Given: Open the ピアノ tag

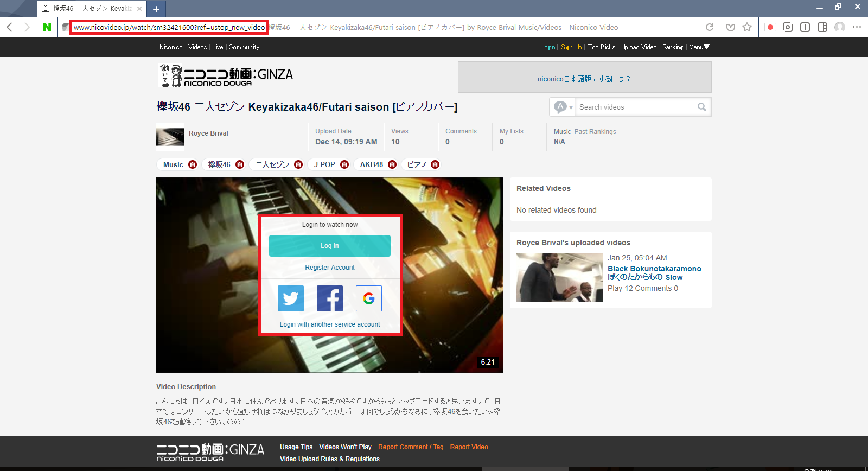Looking at the screenshot, I should (x=417, y=164).
